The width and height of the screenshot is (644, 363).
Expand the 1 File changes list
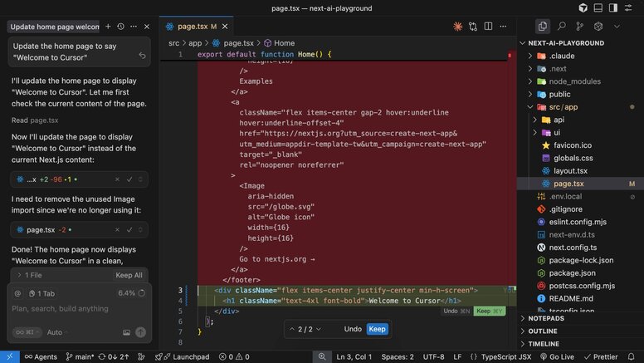pyautogui.click(x=29, y=275)
